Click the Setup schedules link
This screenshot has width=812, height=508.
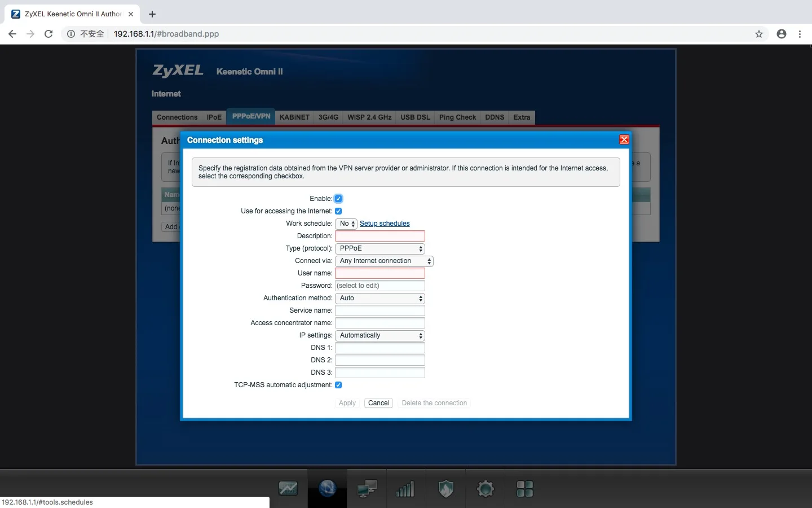click(x=385, y=224)
